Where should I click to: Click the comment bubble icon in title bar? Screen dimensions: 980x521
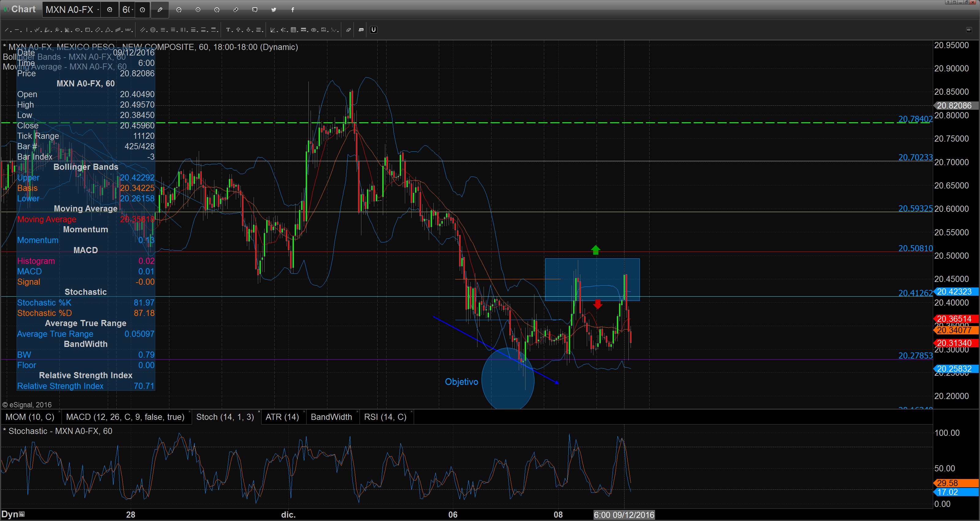click(255, 10)
